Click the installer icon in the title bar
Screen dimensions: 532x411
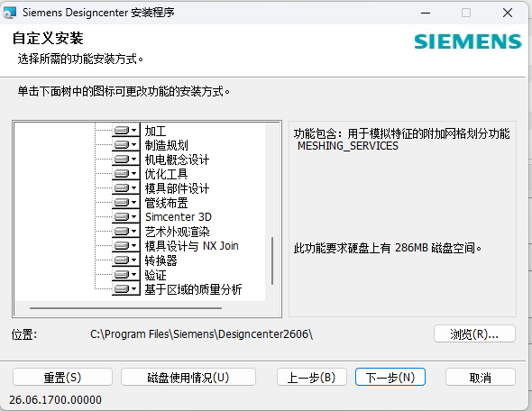[x=10, y=13]
